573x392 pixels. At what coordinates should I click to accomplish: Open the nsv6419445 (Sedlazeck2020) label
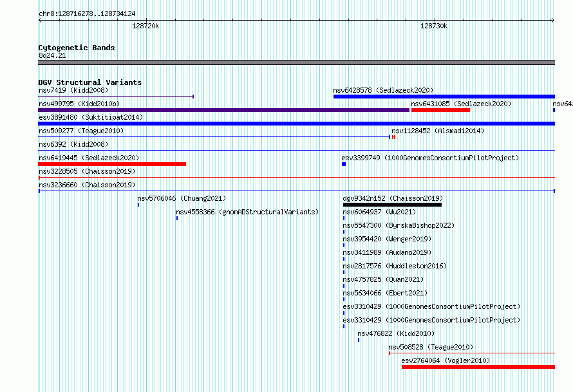pyautogui.click(x=89, y=158)
